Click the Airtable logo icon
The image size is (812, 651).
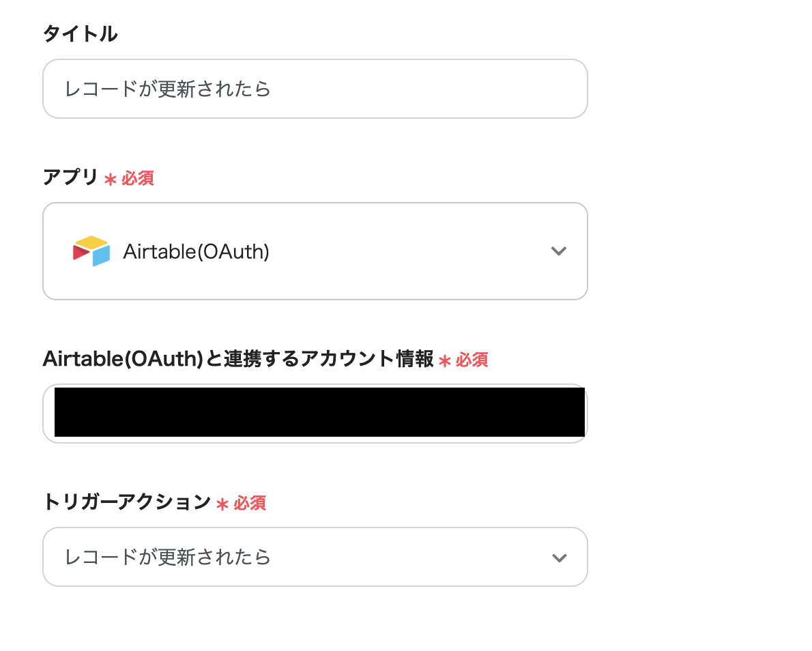pos(91,251)
